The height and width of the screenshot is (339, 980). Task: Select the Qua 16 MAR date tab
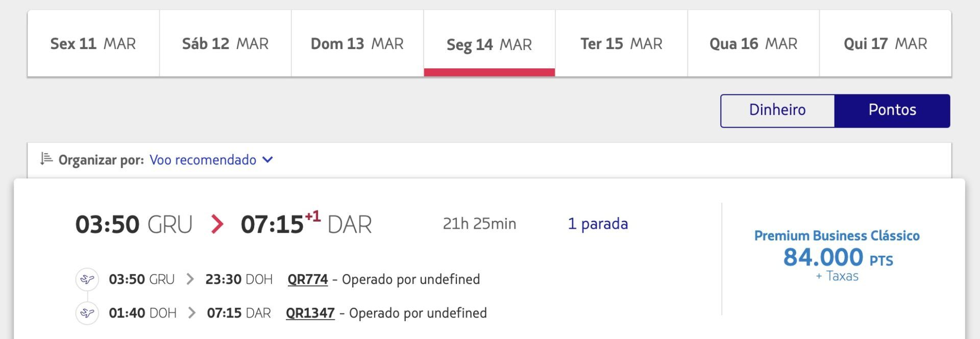[753, 43]
